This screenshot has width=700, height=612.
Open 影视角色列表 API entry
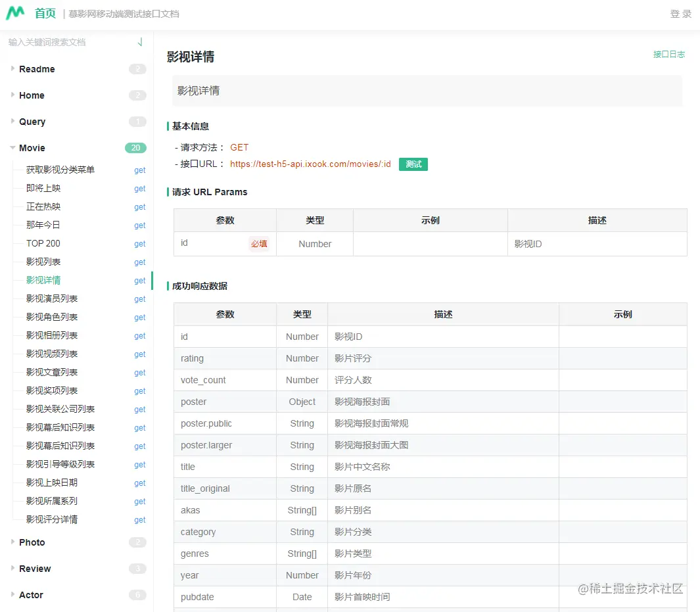(x=52, y=317)
